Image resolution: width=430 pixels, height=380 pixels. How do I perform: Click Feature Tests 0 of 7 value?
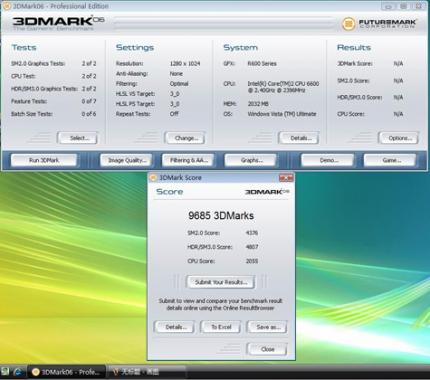[89, 101]
